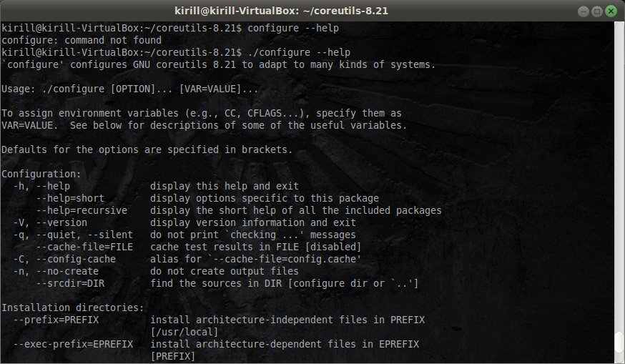
Task: Click the '--help=recursive' option text
Action: [x=82, y=210]
